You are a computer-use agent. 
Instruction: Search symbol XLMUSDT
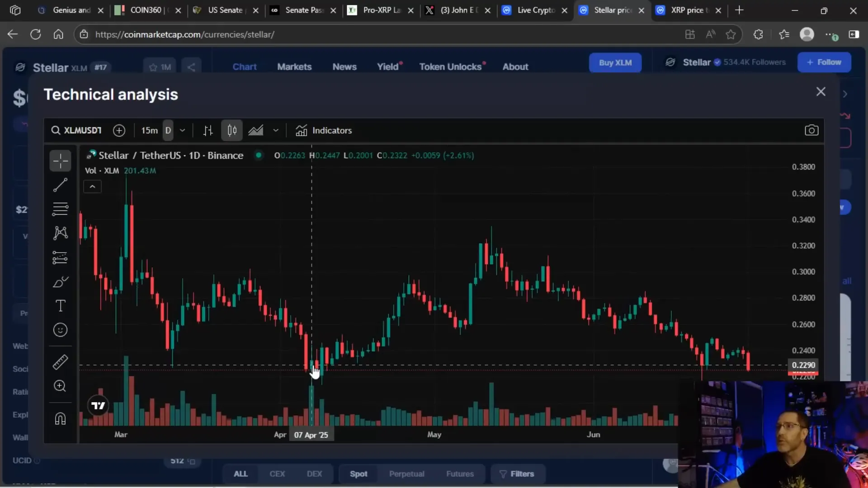coord(76,131)
